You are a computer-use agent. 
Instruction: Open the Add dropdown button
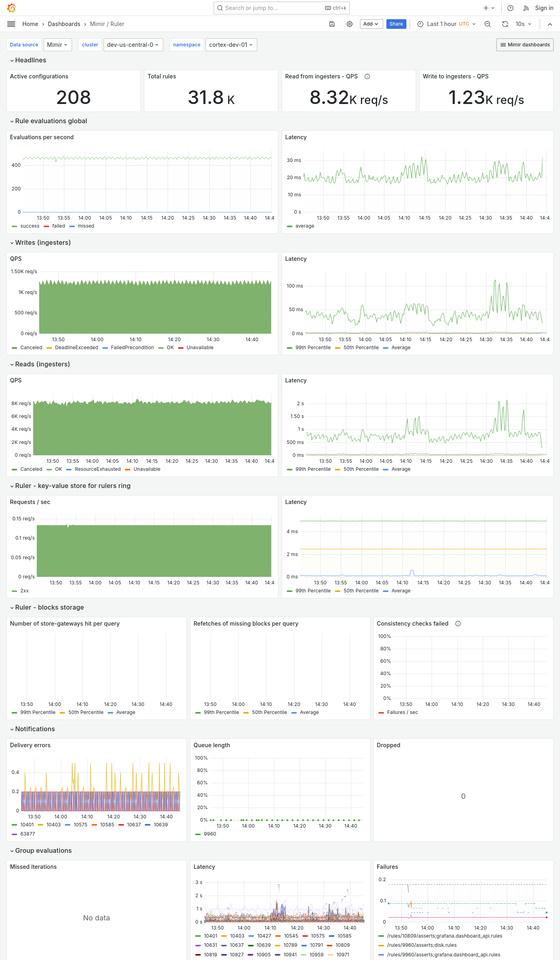pyautogui.click(x=371, y=24)
